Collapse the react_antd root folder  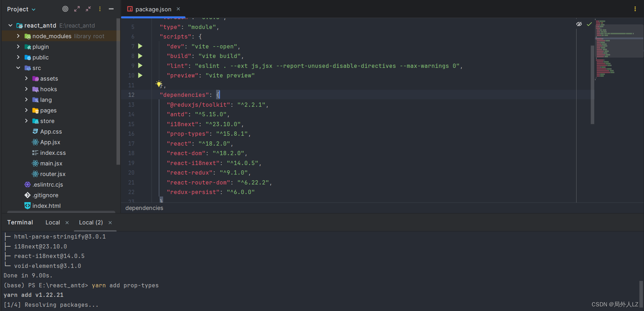(11, 25)
